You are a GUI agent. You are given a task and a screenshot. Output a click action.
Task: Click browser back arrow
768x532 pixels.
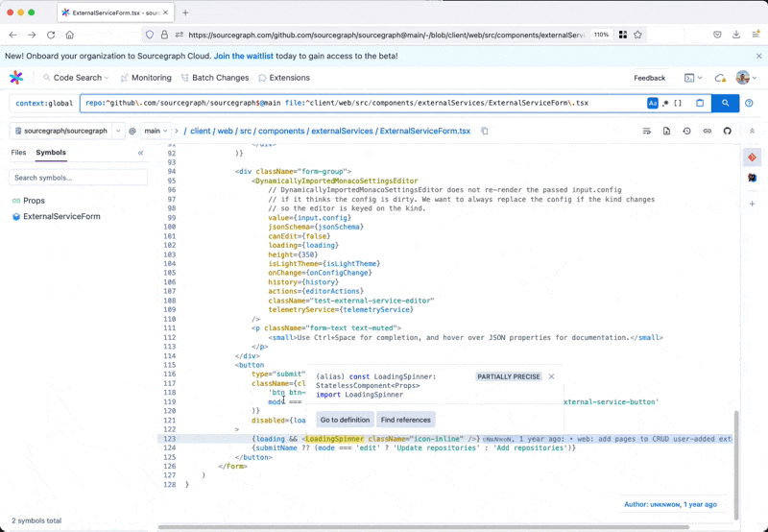[x=12, y=35]
